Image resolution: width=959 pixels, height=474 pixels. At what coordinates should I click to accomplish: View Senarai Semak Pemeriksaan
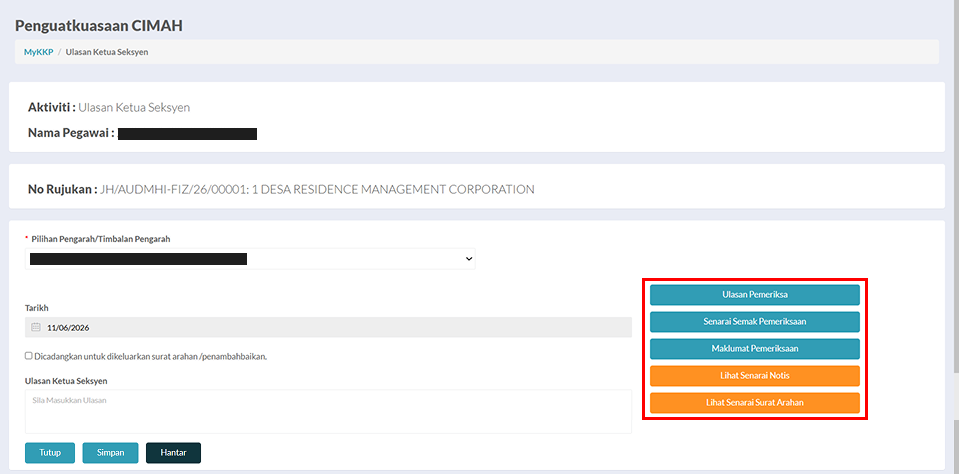pyautogui.click(x=755, y=322)
